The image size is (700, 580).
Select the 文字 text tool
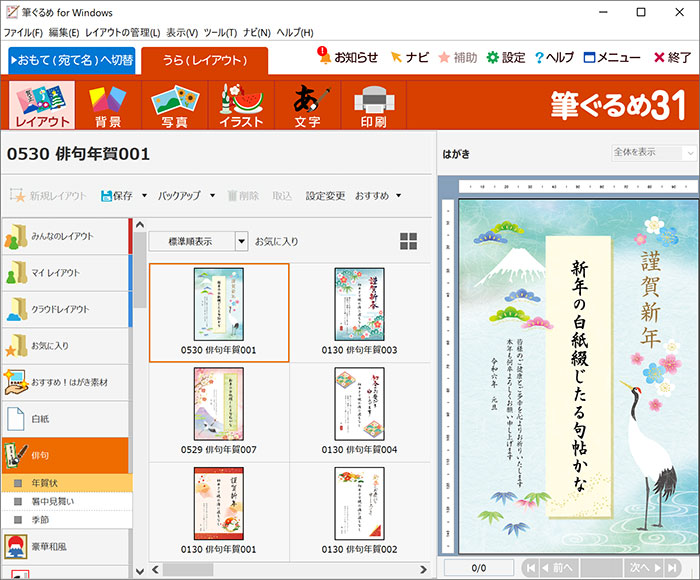[x=308, y=105]
